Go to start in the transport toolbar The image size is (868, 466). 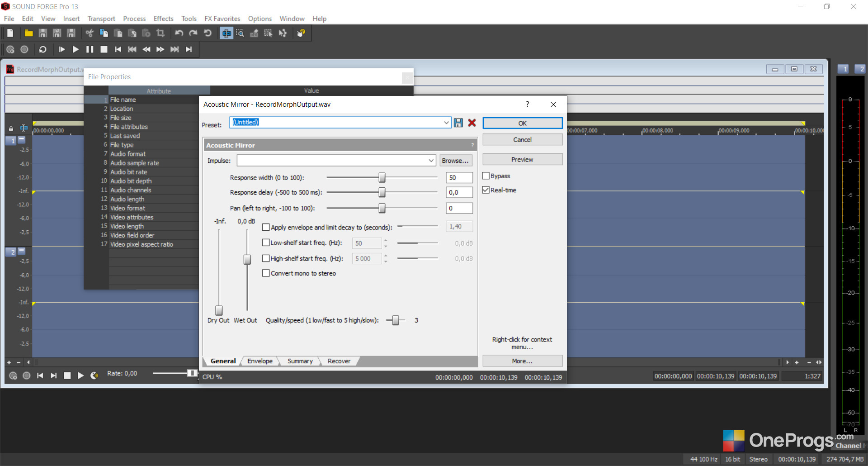click(x=118, y=49)
